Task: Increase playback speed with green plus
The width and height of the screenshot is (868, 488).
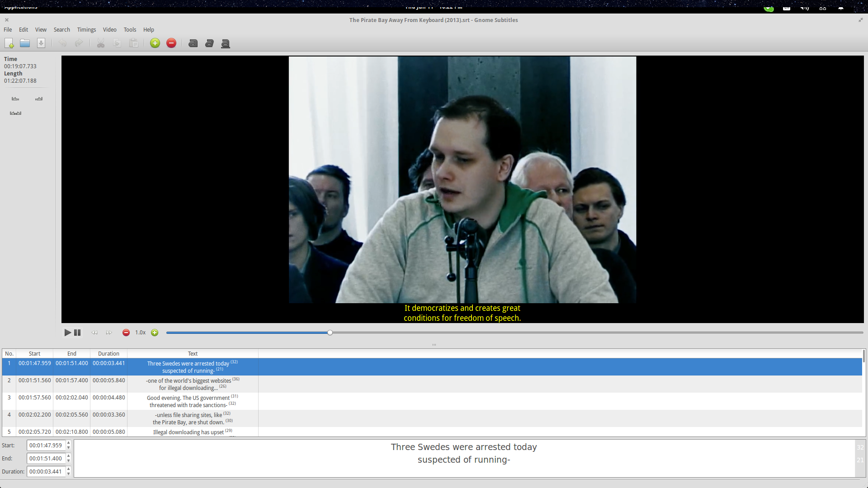Action: [x=155, y=333]
